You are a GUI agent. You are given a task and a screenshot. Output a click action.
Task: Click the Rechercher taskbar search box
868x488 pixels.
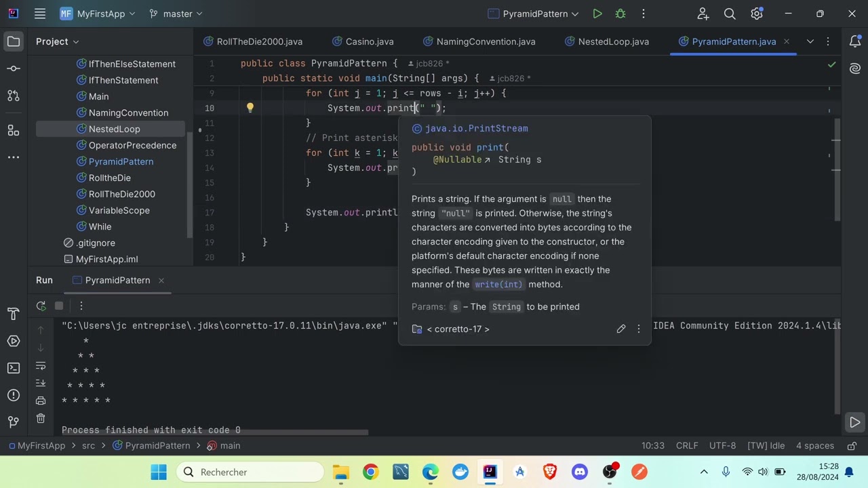[251, 472]
